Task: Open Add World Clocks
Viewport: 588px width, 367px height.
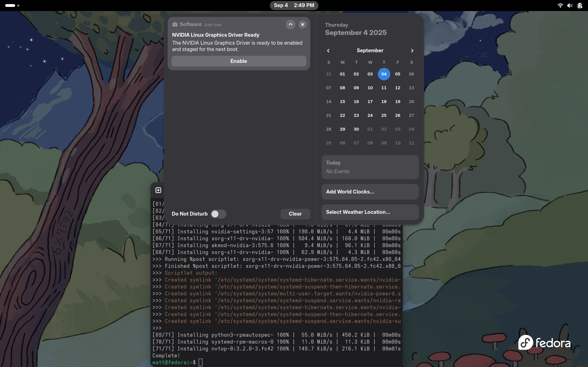Action: pos(370,192)
